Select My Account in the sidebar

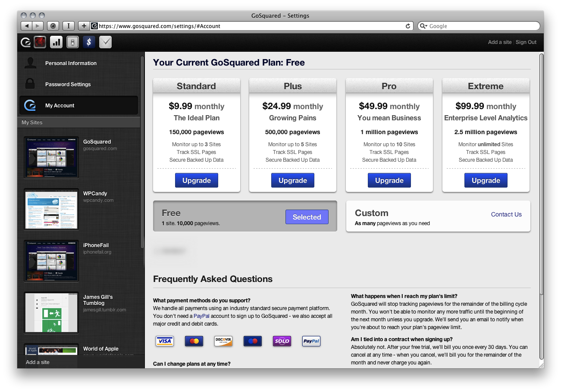78,105
